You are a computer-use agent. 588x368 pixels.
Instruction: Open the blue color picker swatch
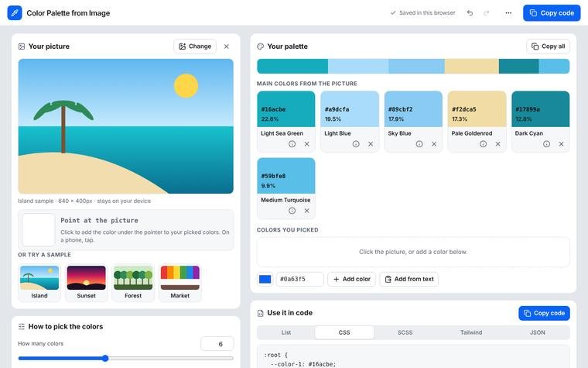pos(265,279)
